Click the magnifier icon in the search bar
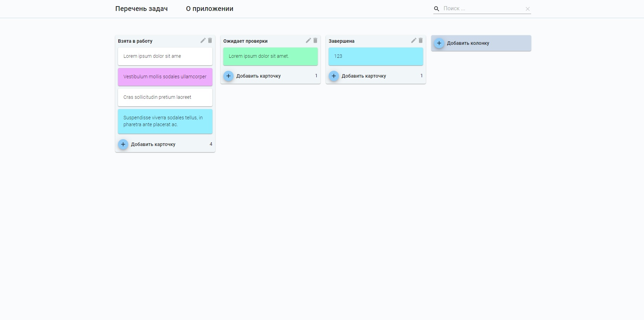This screenshot has width=644, height=320. 437,8
